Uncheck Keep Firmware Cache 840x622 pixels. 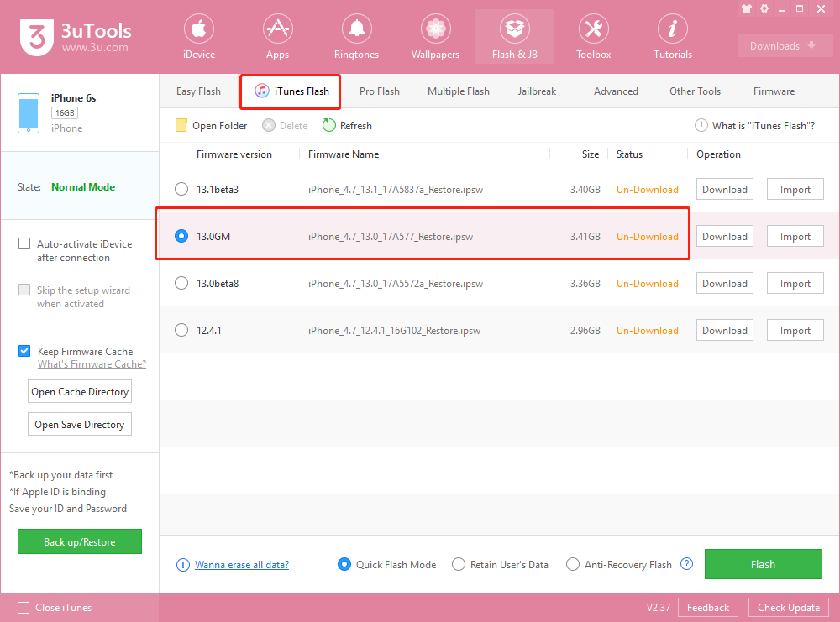point(24,351)
